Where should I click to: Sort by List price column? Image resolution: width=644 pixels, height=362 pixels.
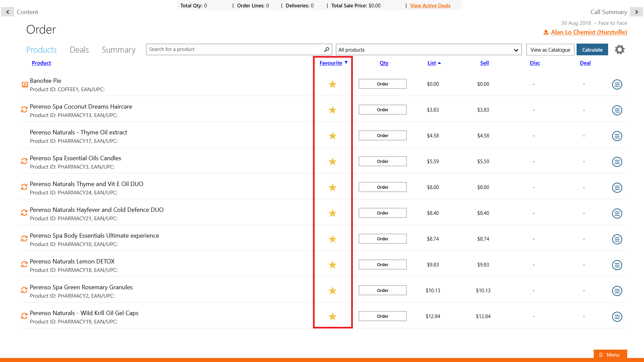pyautogui.click(x=432, y=63)
